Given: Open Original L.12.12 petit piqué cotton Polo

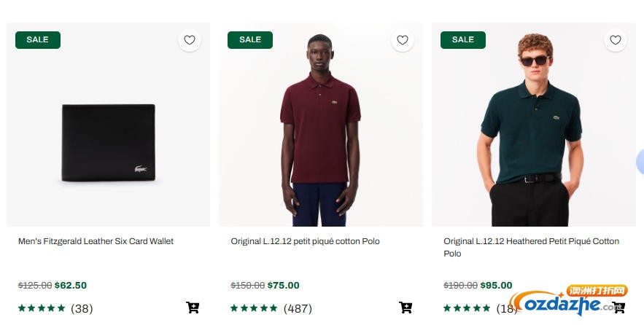Looking at the screenshot, I should tap(305, 241).
